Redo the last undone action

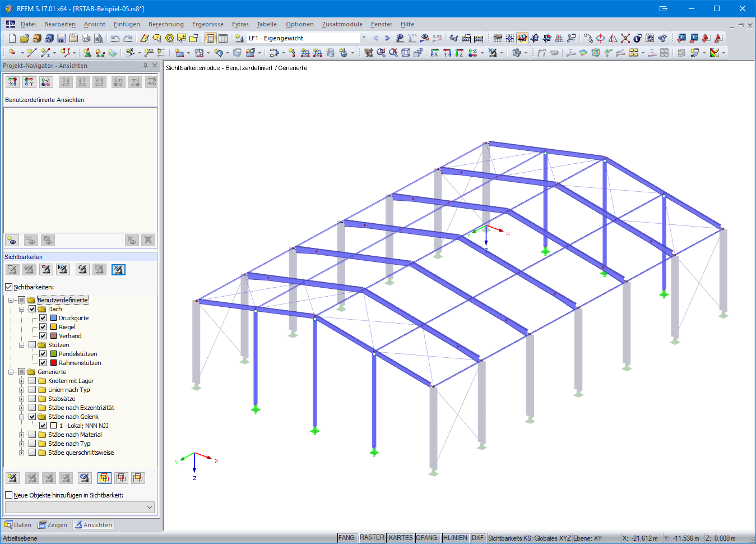127,38
